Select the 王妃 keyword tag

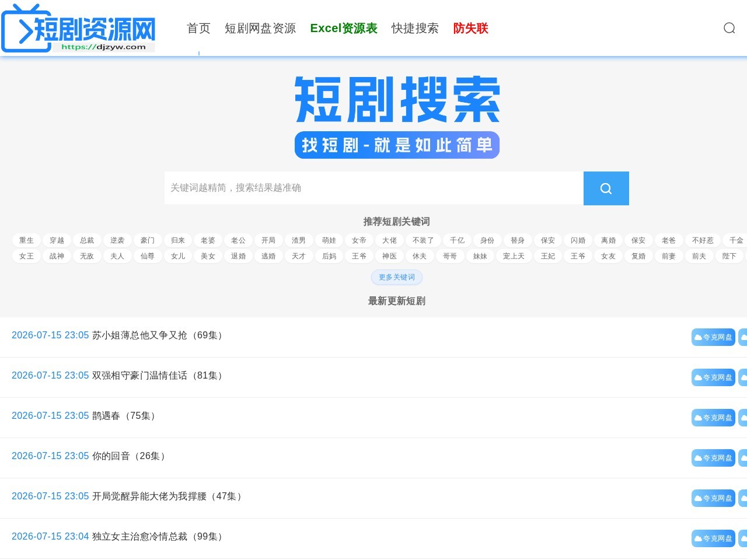[548, 256]
